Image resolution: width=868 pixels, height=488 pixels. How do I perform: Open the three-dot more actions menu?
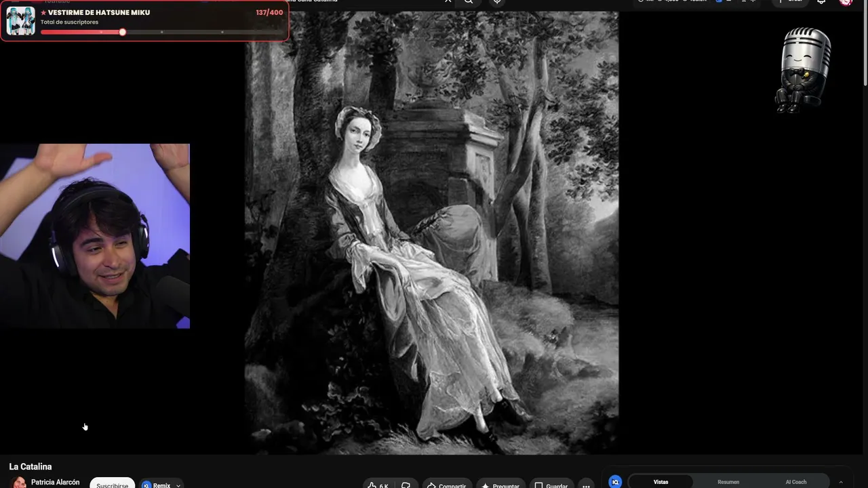point(586,485)
